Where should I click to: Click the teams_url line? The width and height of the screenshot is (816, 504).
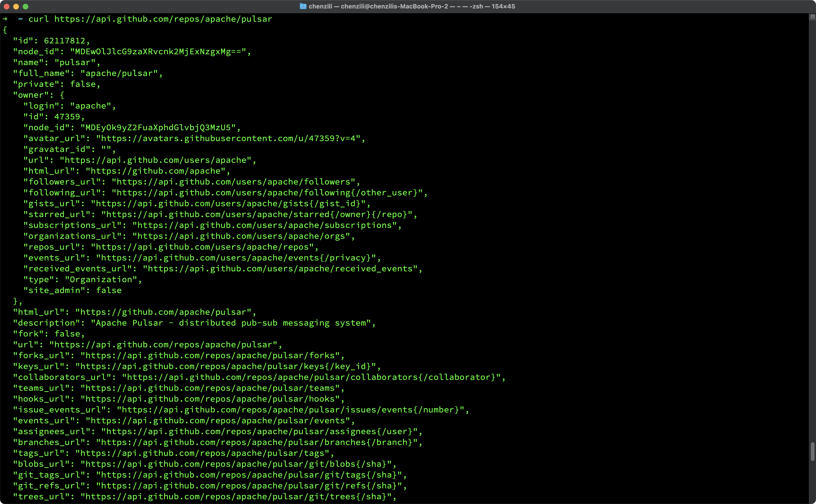click(179, 388)
